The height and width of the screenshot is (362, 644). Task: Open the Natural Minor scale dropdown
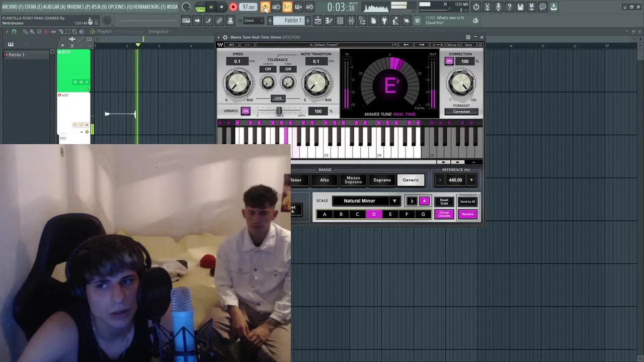(x=366, y=201)
